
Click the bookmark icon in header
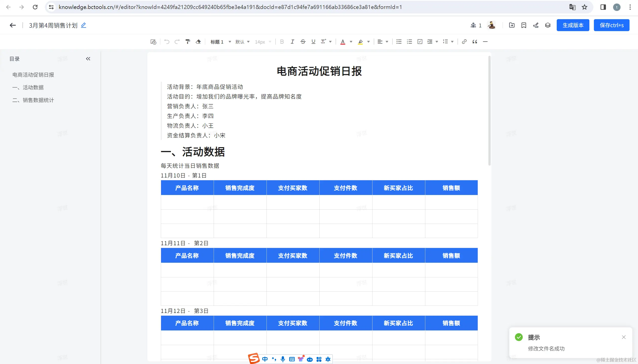pos(524,25)
